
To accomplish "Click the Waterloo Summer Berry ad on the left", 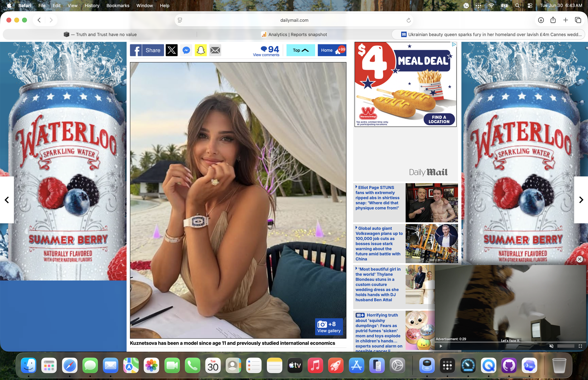I will [x=63, y=161].
